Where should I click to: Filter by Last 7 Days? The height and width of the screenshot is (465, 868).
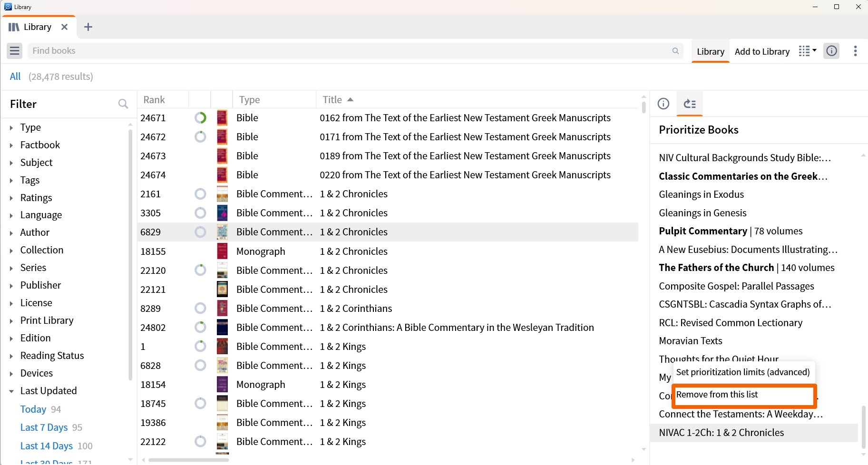pyautogui.click(x=44, y=427)
